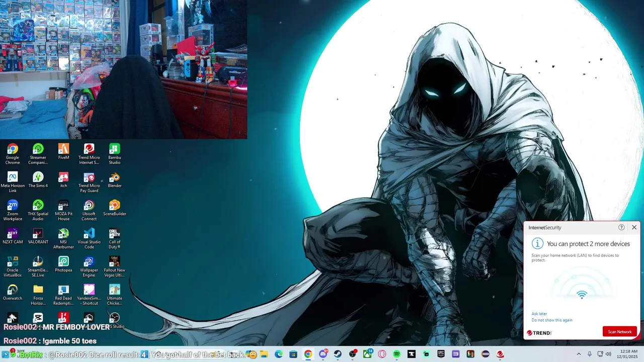Open Epic Games Launcher taskbar icon
The image size is (644, 362).
coord(441,354)
